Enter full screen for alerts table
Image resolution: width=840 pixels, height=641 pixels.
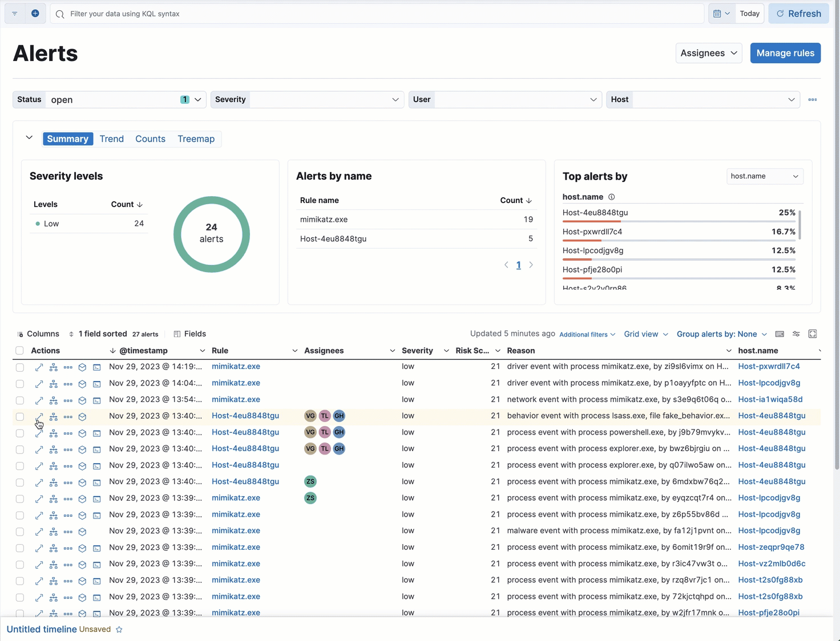(x=813, y=334)
